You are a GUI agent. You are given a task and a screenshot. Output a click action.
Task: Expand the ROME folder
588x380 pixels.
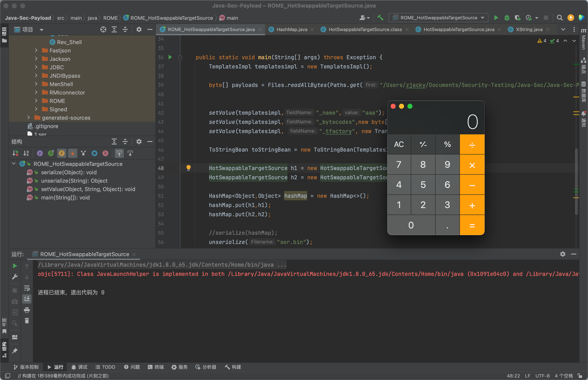pos(36,101)
